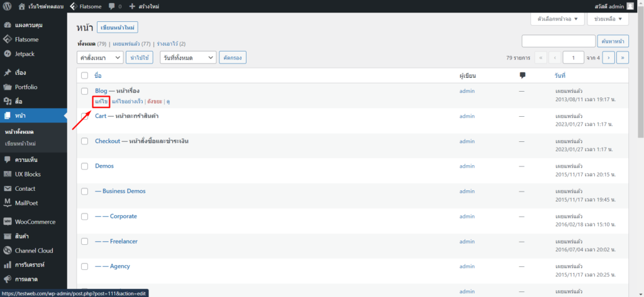Check the Corporate page row checkbox
Image resolution: width=644 pixels, height=297 pixels.
tap(85, 216)
